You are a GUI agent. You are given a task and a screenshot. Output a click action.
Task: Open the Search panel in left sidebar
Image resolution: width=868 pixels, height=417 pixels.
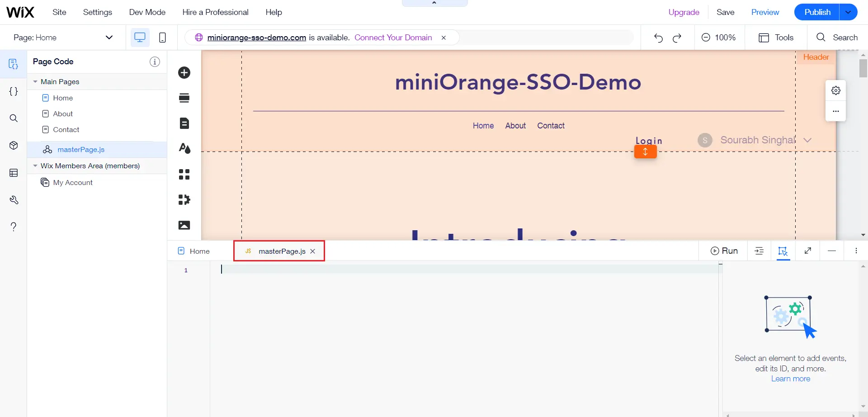pyautogui.click(x=14, y=118)
